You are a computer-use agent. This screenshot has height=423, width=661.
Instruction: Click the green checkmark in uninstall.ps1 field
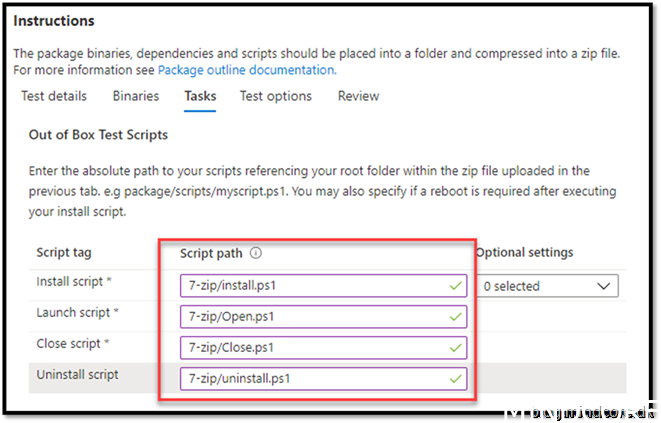coord(456,379)
